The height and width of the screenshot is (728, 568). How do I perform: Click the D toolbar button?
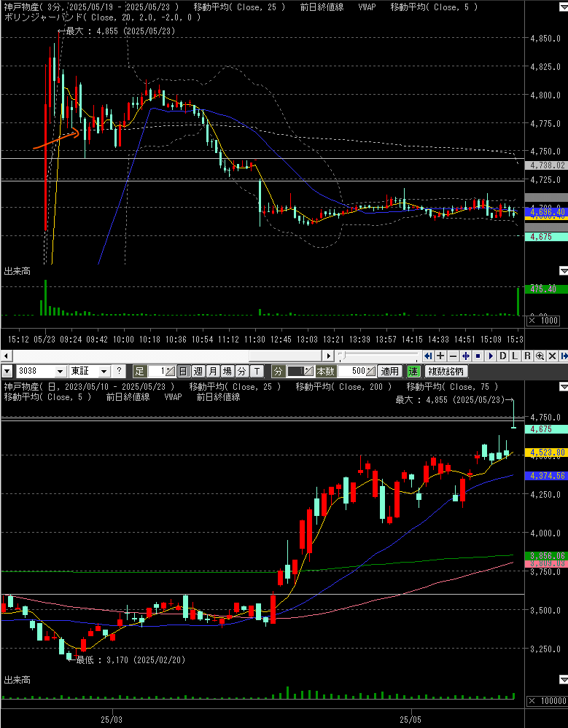(503, 356)
